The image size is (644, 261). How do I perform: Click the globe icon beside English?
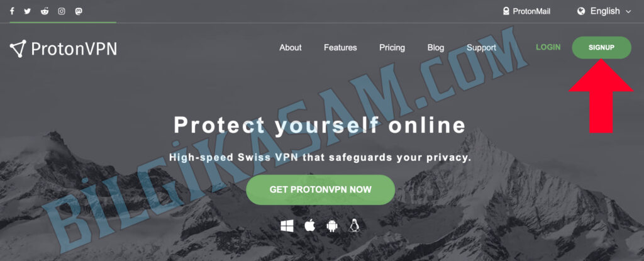pos(581,11)
